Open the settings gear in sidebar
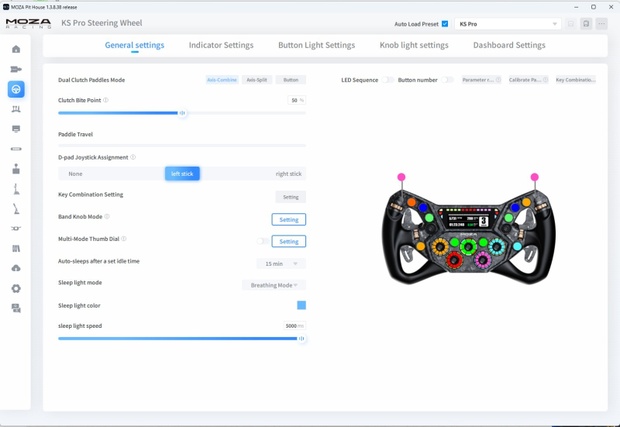The image size is (620, 427). pos(16,288)
